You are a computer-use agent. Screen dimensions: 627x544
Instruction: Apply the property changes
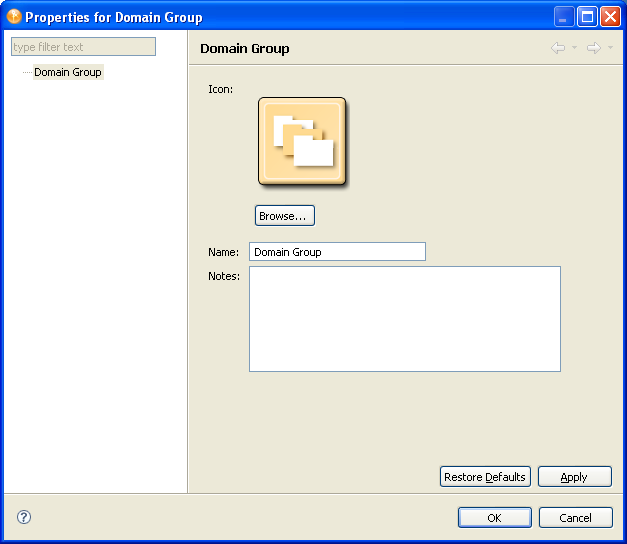[575, 476]
